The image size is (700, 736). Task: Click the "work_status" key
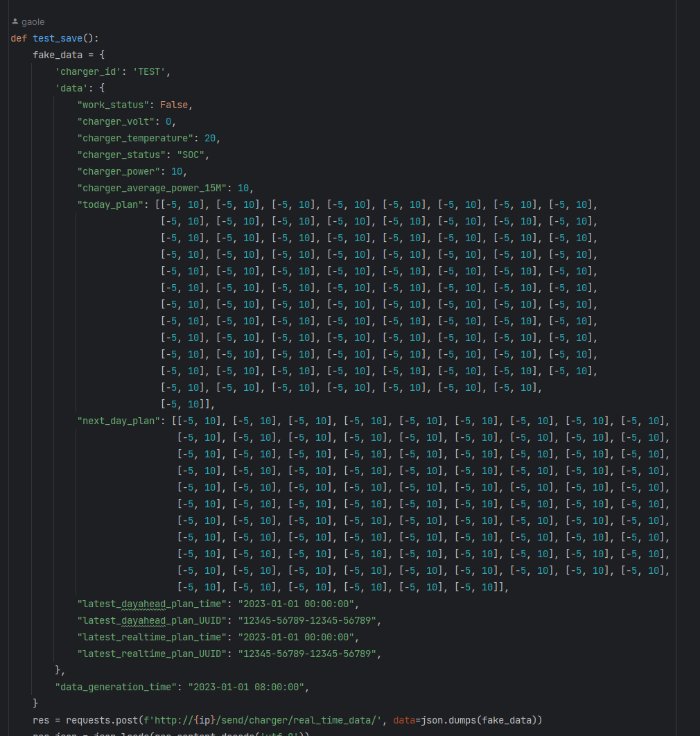113,105
